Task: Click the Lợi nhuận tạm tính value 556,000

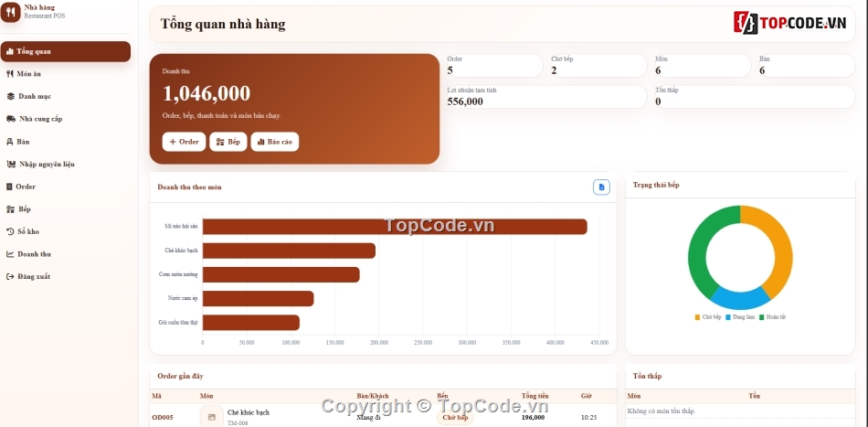Action: point(465,101)
